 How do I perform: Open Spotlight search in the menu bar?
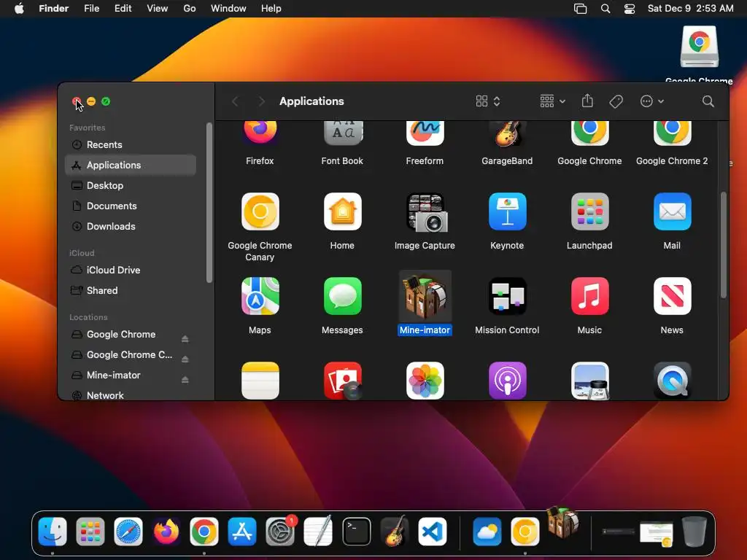(x=605, y=9)
